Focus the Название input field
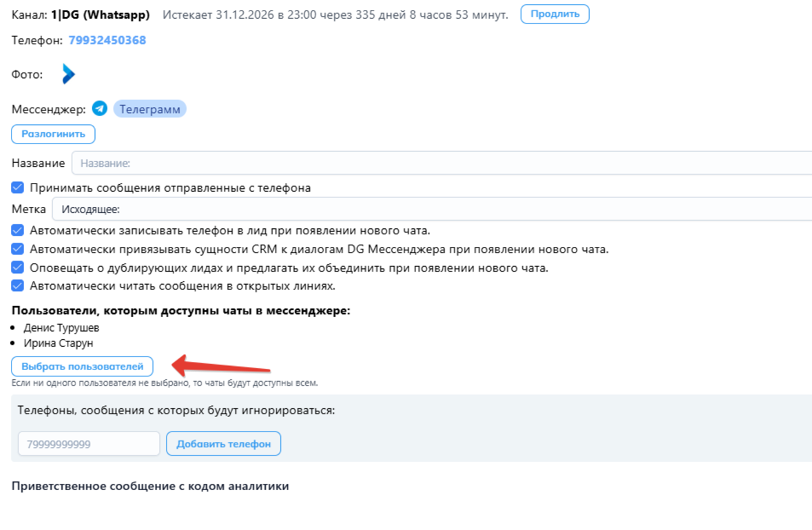The height and width of the screenshot is (530, 812). [441, 163]
